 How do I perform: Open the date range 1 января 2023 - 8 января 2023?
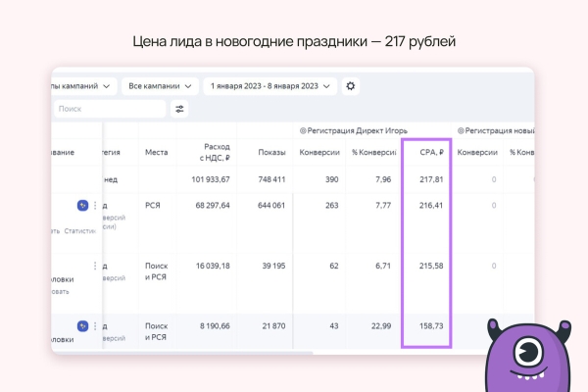click(270, 86)
